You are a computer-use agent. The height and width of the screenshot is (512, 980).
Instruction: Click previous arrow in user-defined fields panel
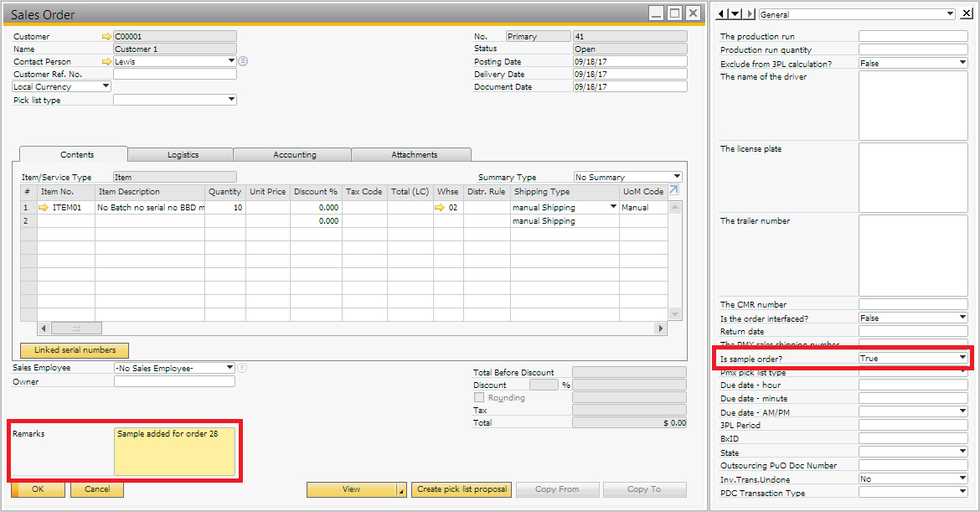pyautogui.click(x=724, y=14)
